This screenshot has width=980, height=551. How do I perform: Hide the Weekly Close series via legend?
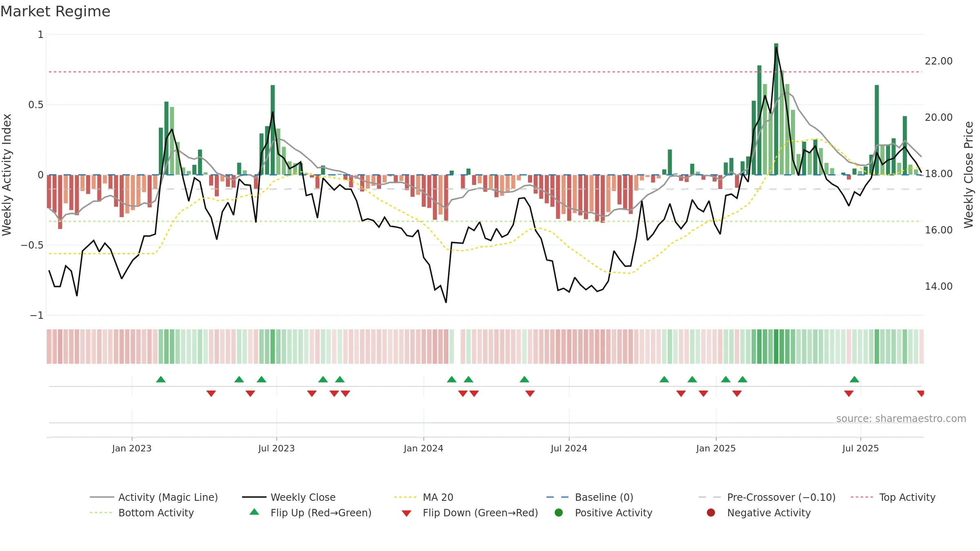tap(289, 497)
